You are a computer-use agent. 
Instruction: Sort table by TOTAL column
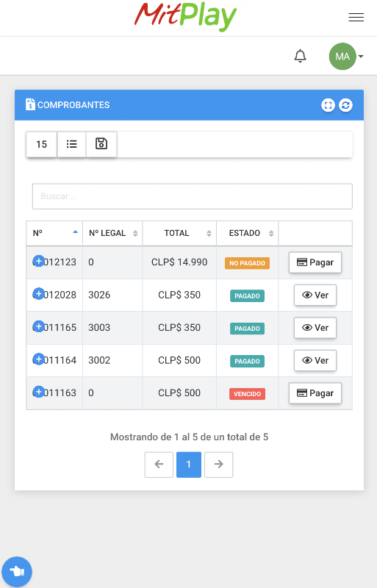(x=179, y=233)
